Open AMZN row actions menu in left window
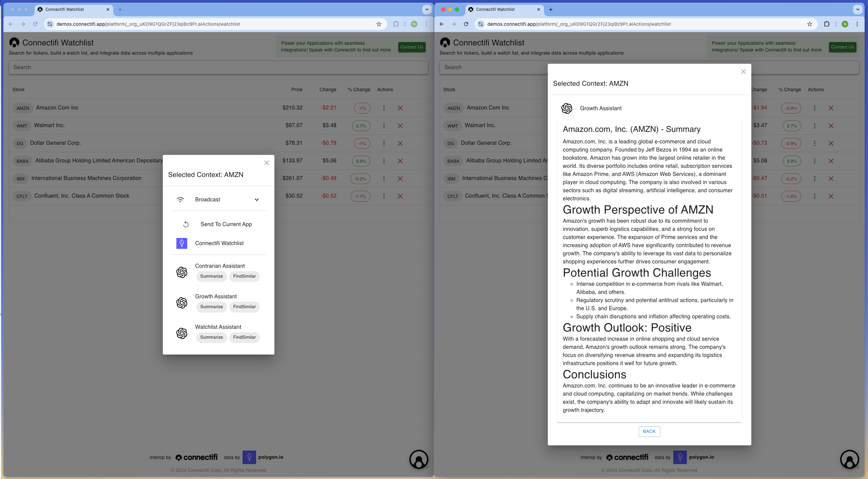This screenshot has width=868, height=479. (x=384, y=108)
